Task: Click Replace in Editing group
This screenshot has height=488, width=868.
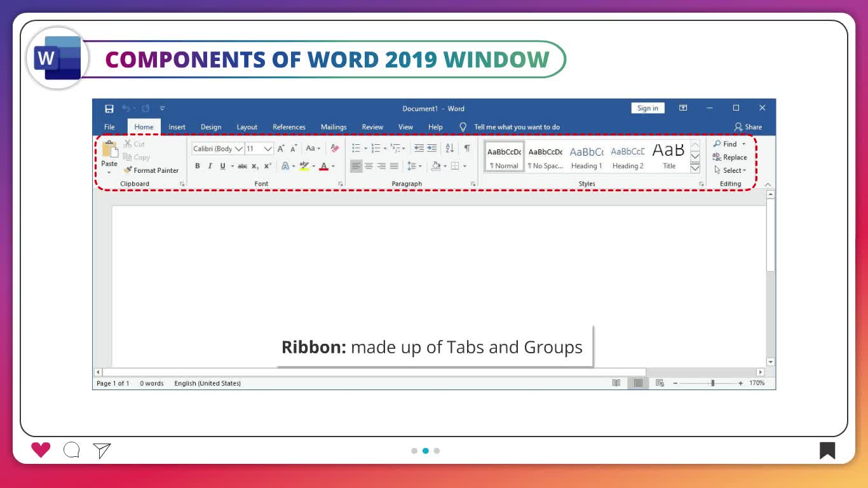Action: pos(729,158)
